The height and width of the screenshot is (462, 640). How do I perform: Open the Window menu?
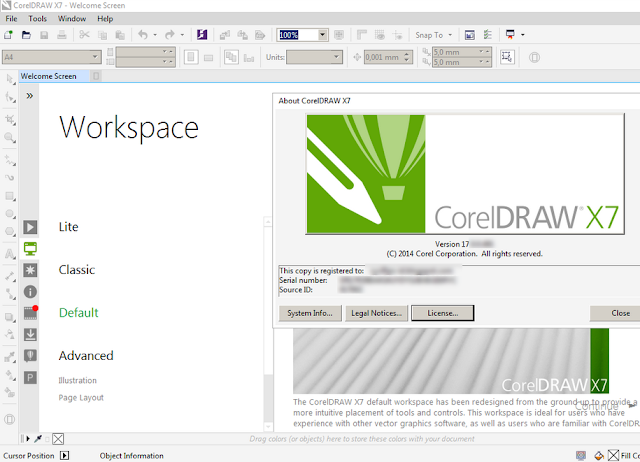(72, 19)
